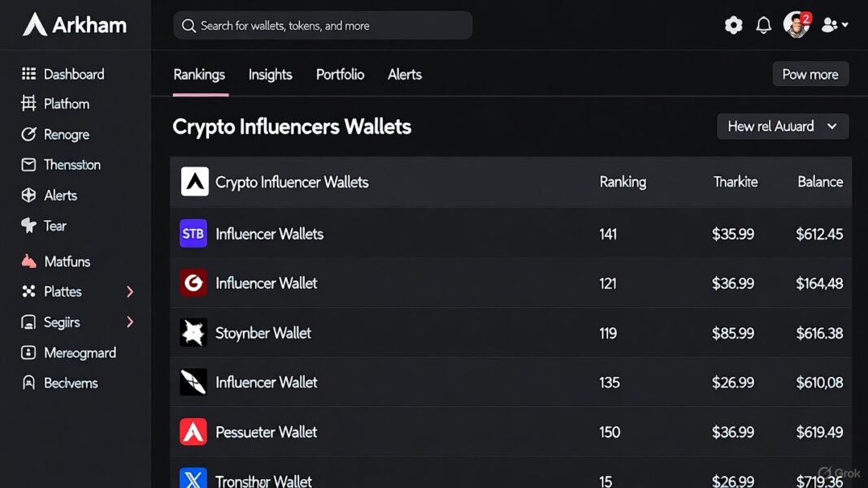The image size is (868, 488).
Task: Click the Stoynber Wallet logo icon
Action: click(x=193, y=333)
